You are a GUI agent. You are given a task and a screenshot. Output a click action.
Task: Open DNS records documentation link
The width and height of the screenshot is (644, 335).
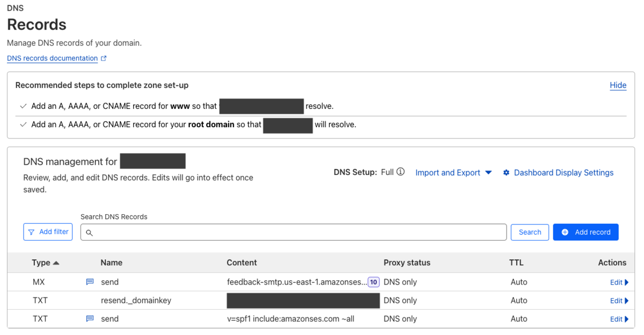pyautogui.click(x=52, y=59)
